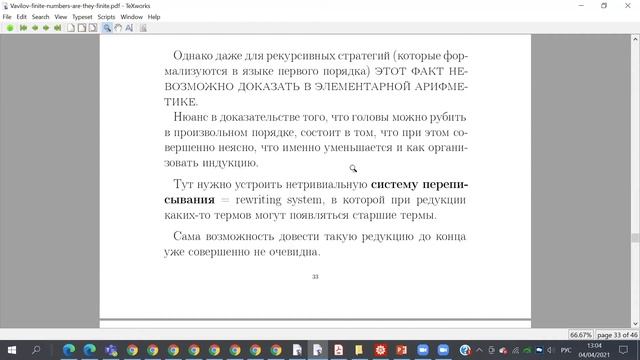This screenshot has height=360, width=640.
Task: Open the View menu
Action: coord(60,17)
